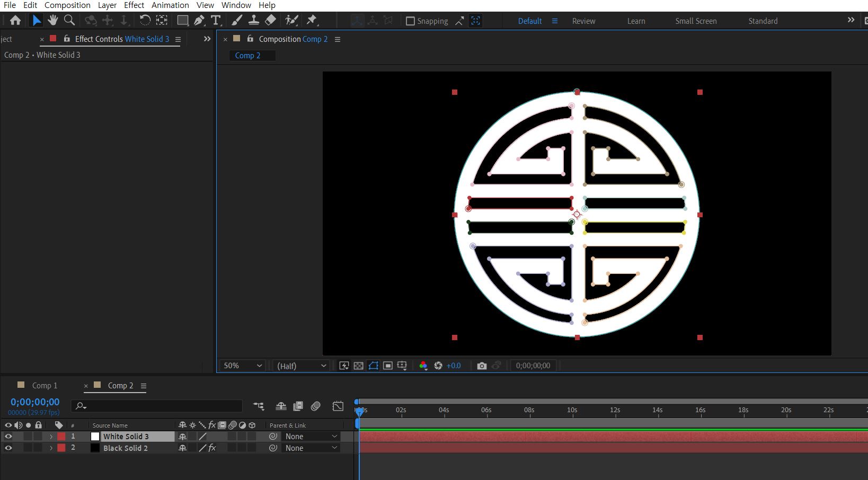The width and height of the screenshot is (868, 480).
Task: Open the Animation menu
Action: (x=170, y=5)
